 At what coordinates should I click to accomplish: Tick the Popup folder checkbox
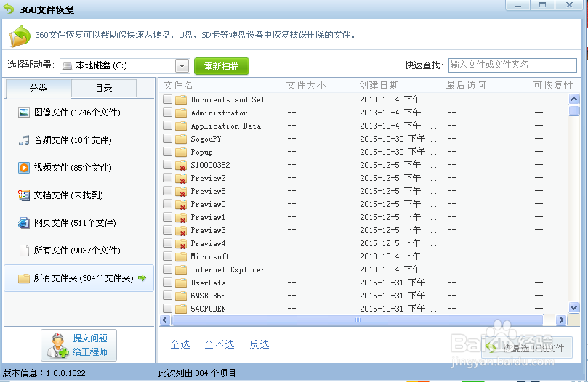168,152
